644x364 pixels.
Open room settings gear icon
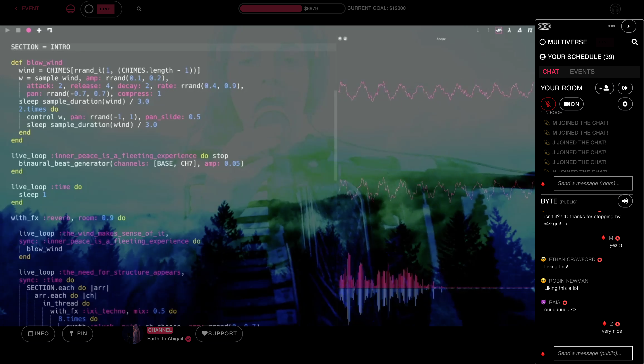(625, 104)
